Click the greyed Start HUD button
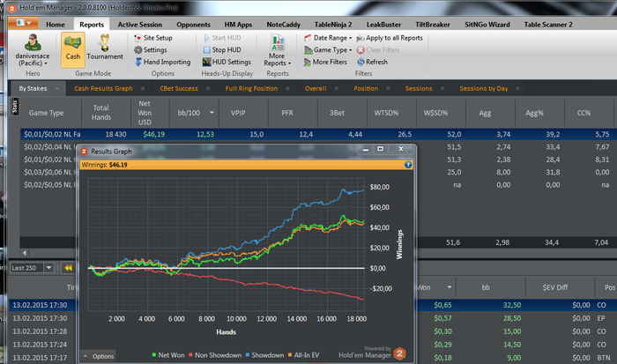 222,38
